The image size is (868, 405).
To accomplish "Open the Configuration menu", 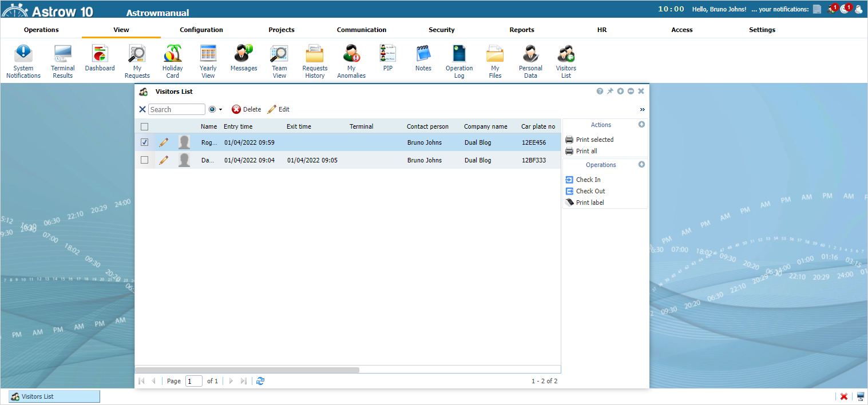I will (201, 30).
